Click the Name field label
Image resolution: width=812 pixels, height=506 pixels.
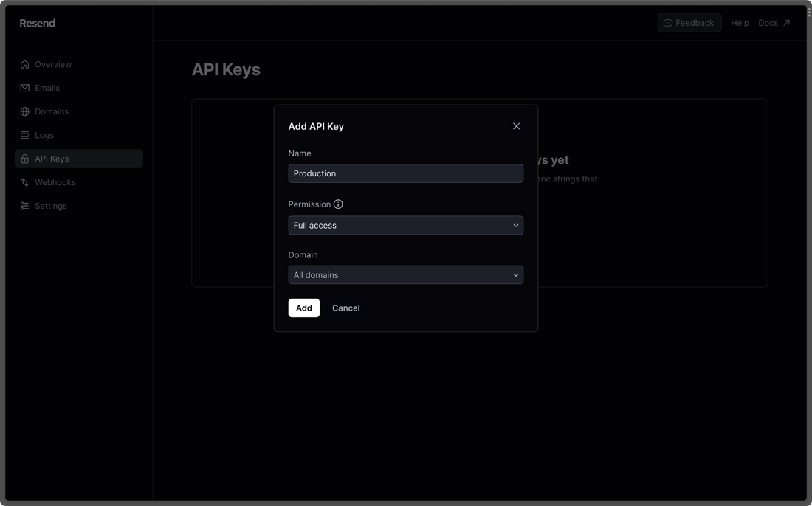299,153
